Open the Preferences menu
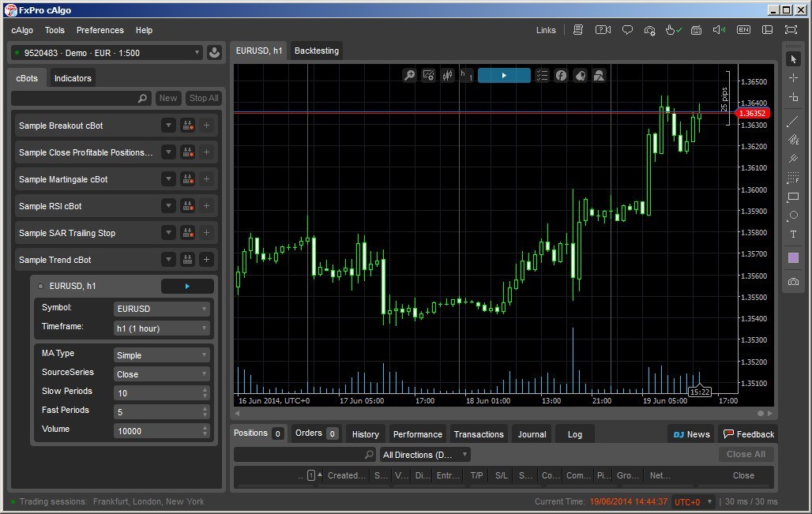 (100, 30)
